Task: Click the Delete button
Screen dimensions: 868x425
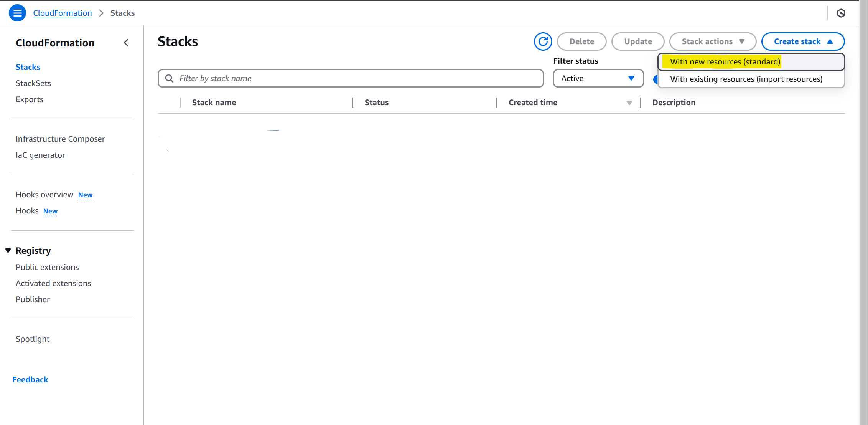Action: [x=581, y=41]
